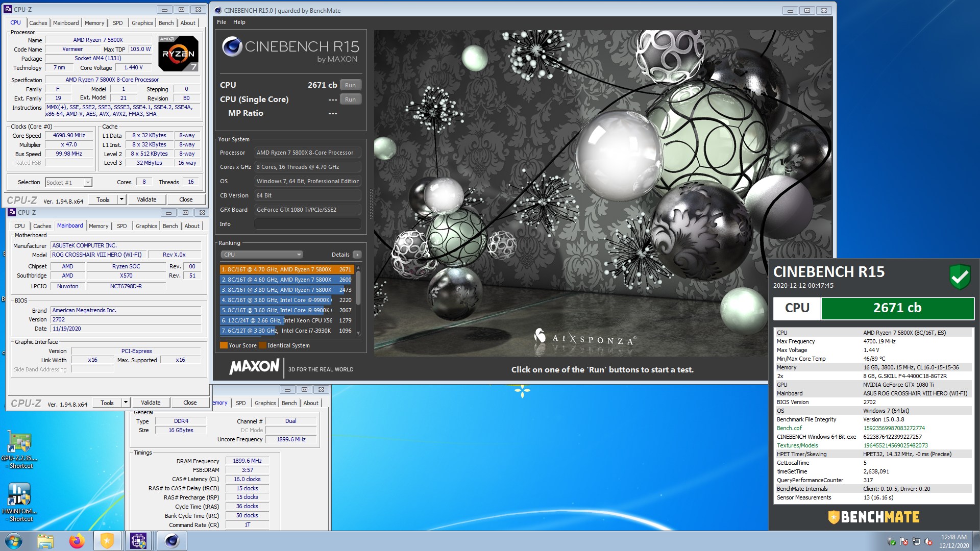Screen dimensions: 980x551
Task: Open the Windows Start menu orb
Action: 14,541
